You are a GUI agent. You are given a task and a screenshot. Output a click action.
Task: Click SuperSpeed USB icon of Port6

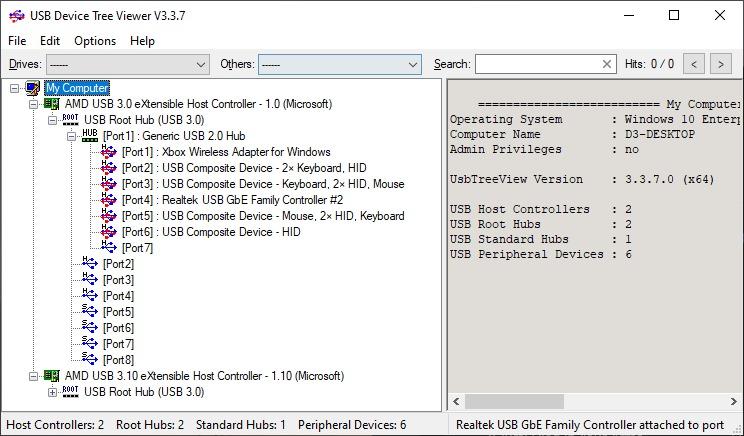[90, 328]
